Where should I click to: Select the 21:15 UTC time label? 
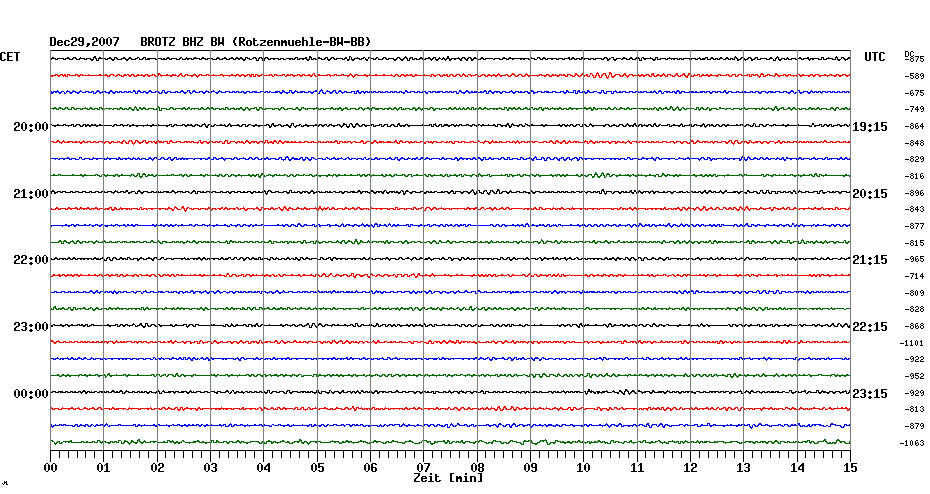click(870, 260)
